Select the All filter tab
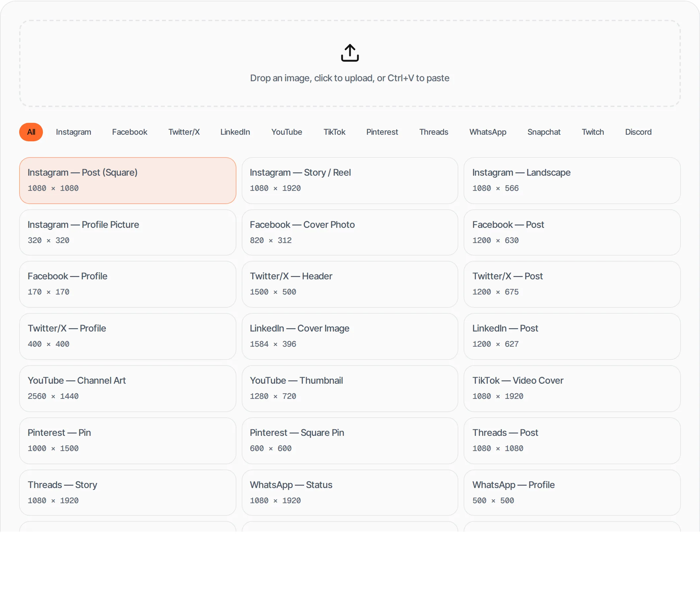Screen dimensions: 700x595 point(31,132)
